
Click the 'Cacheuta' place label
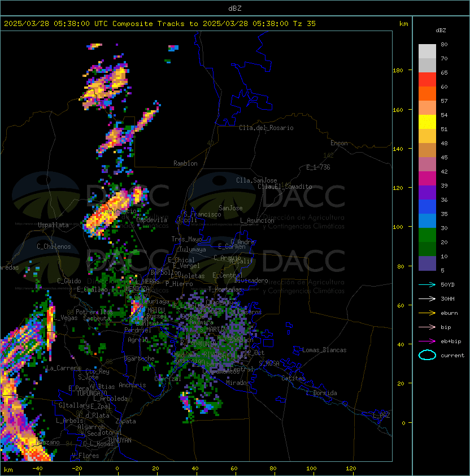(97, 318)
